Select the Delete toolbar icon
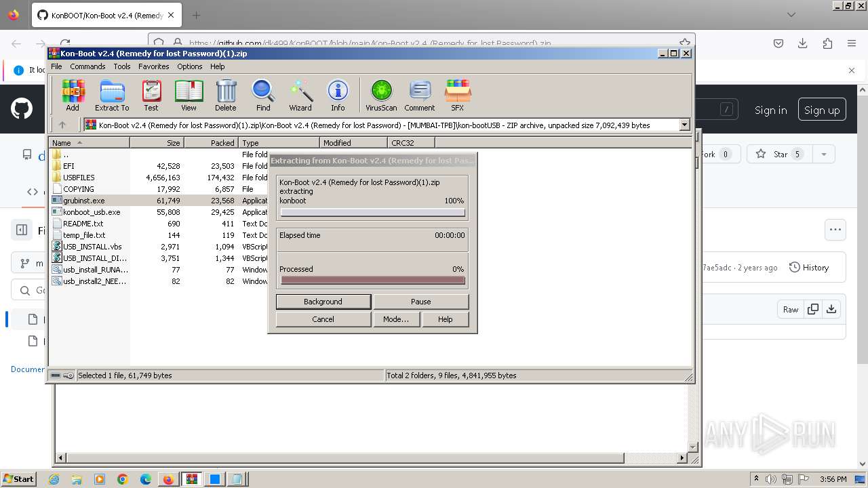Viewport: 868px width, 488px height. (x=226, y=95)
